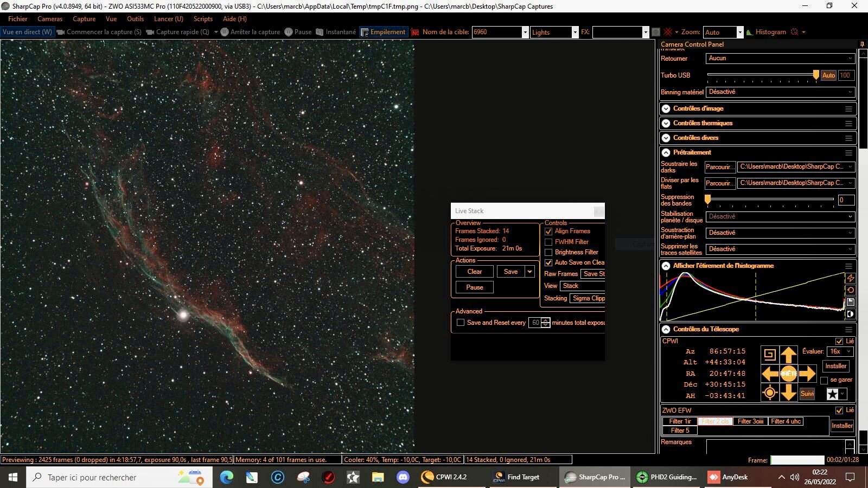Click the half-circle contrast icon beside the histogram
This screenshot has height=488, width=868.
tap(850, 314)
